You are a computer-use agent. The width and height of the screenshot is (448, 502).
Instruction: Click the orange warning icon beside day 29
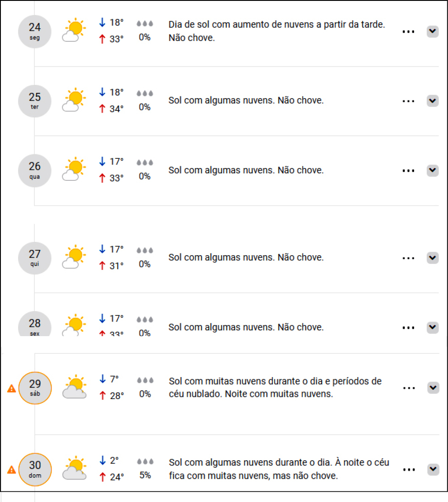11,389
